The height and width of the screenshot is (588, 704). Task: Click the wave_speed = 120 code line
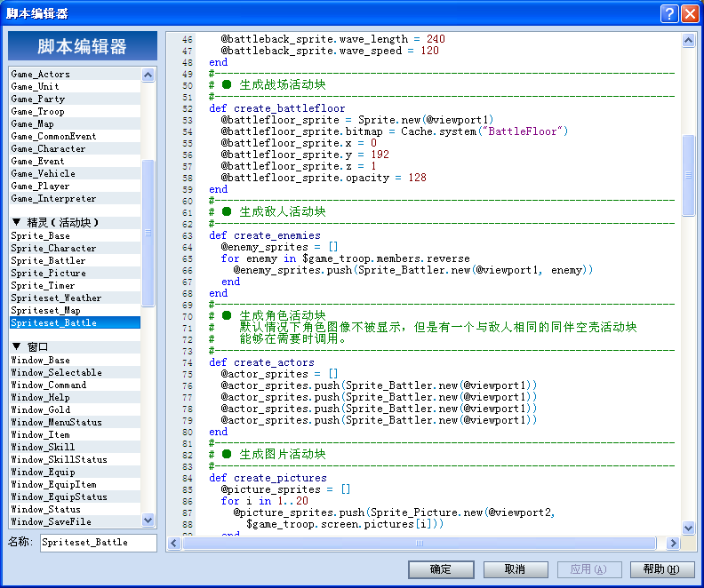pyautogui.click(x=330, y=51)
